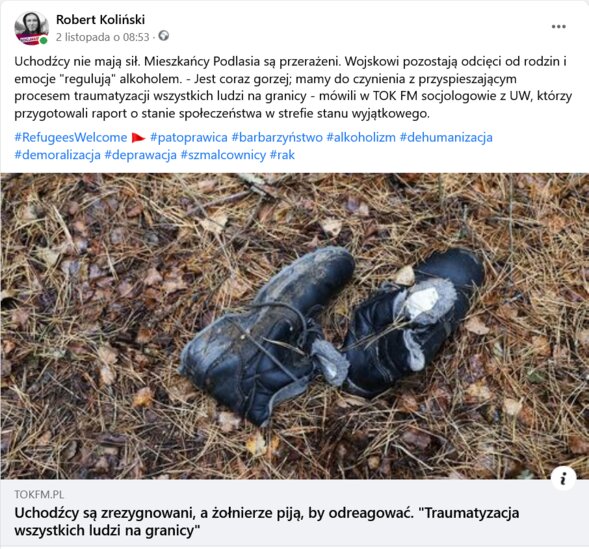Open the #dehumanizacja hashtag
The width and height of the screenshot is (589, 549).
446,137
